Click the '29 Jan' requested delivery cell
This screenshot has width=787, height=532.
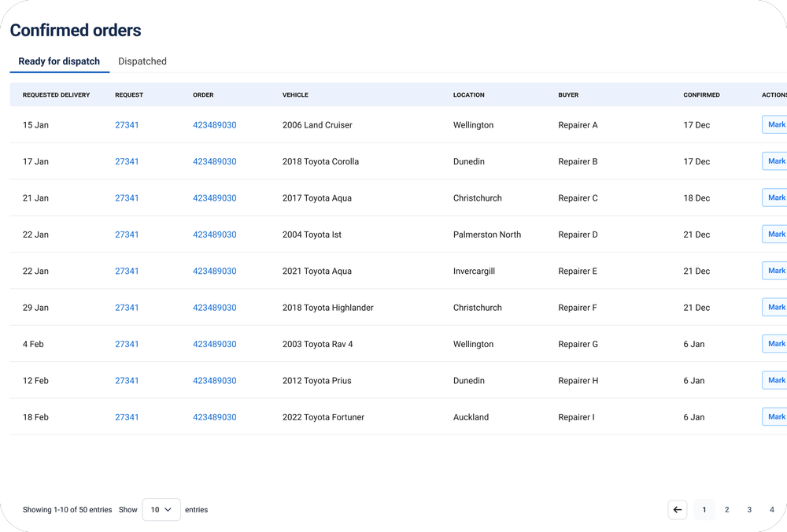[x=35, y=308]
